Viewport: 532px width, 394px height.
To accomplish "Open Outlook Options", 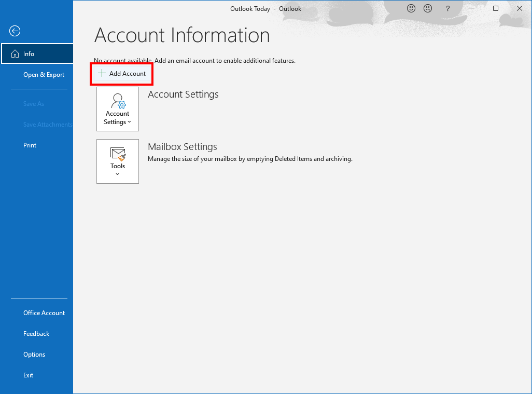I will [x=34, y=355].
